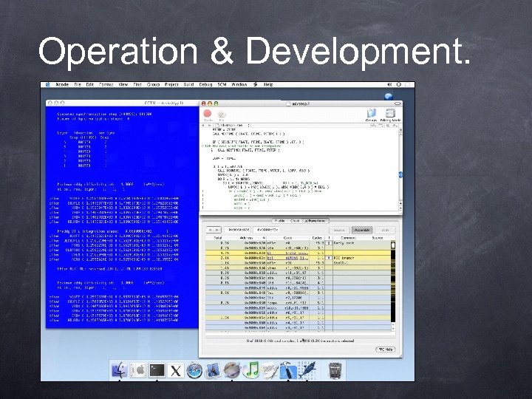Click the Early exit info marker
532x399 pixels.
tap(329, 243)
